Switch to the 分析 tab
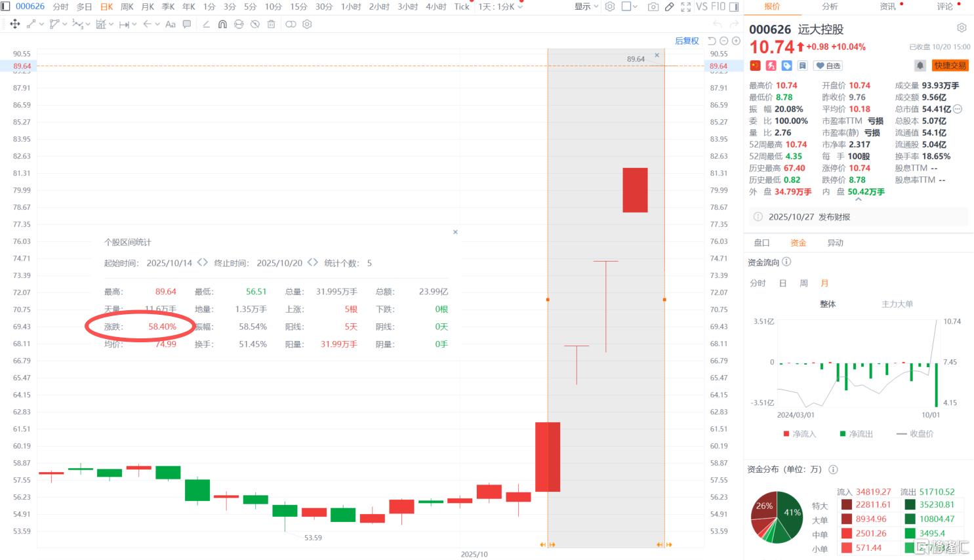The image size is (974, 560). click(x=830, y=7)
